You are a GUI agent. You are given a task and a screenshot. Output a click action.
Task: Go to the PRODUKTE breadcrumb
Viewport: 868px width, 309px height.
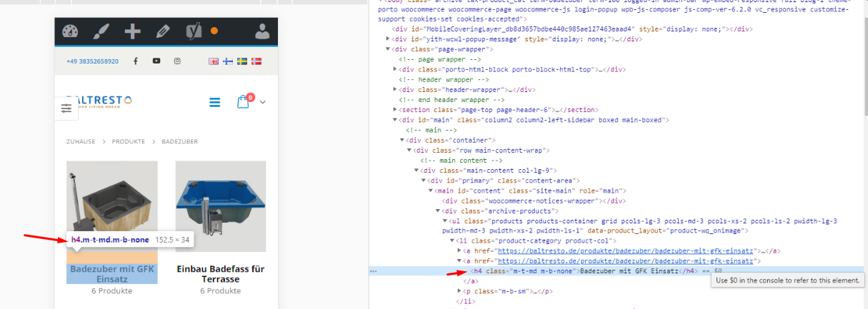[129, 142]
